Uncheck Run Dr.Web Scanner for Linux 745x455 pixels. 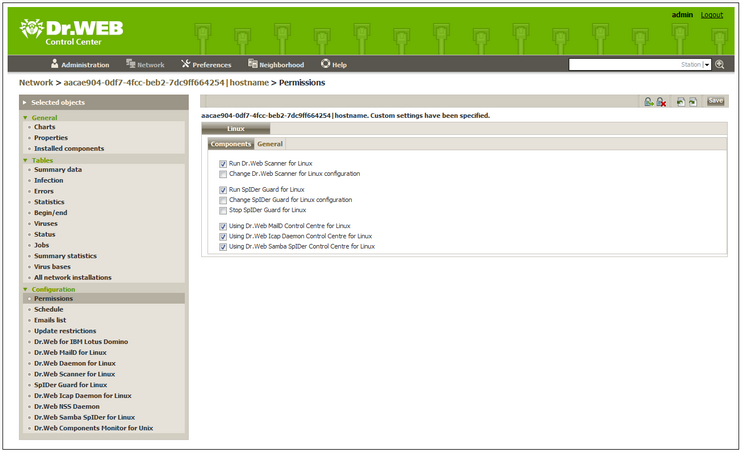pos(223,164)
